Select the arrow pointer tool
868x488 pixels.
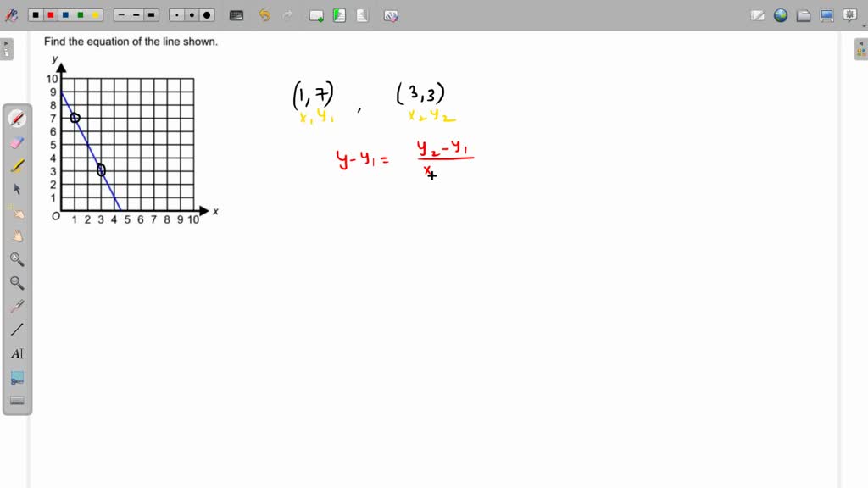click(17, 189)
